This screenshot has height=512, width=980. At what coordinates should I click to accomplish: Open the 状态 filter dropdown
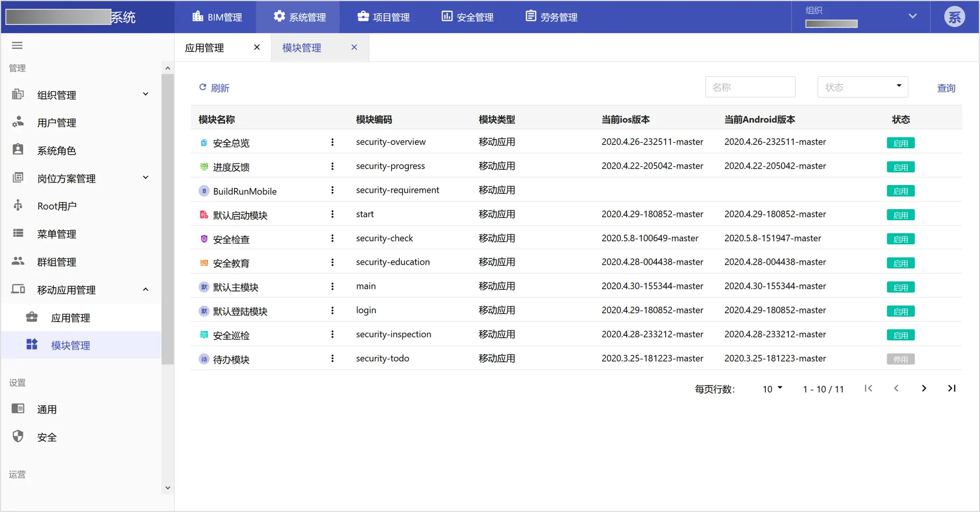[x=863, y=87]
